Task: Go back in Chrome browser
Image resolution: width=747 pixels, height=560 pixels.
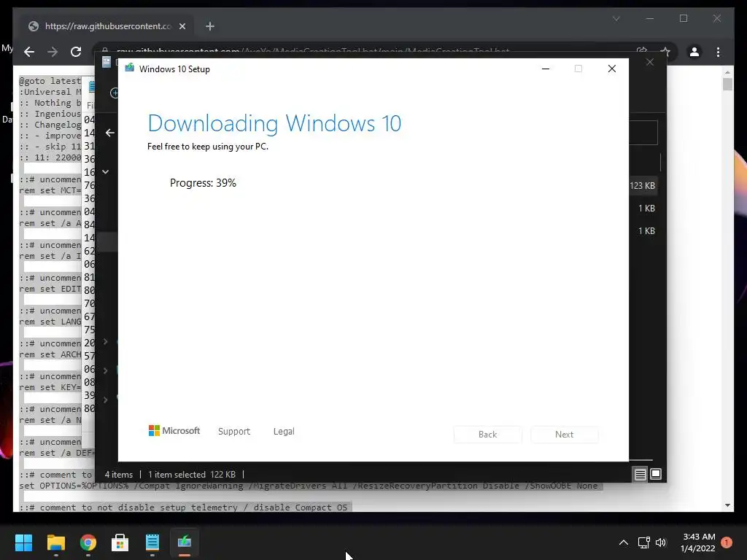Action: tap(29, 52)
